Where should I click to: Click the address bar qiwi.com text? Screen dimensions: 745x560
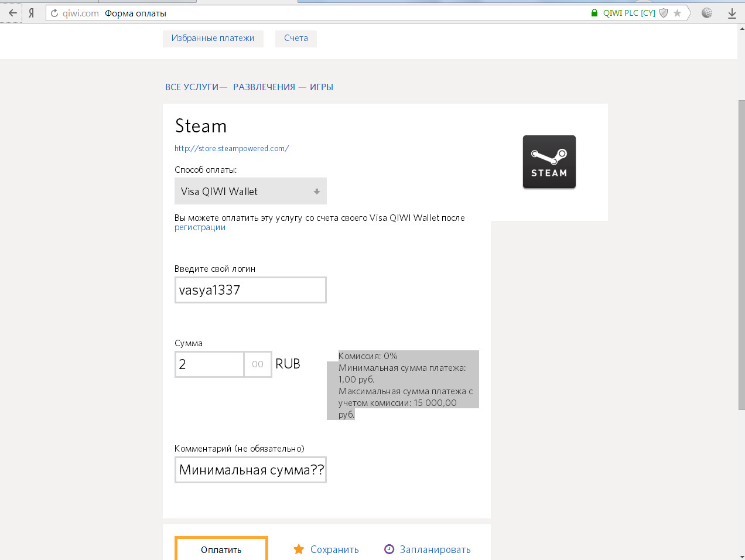pos(81,13)
